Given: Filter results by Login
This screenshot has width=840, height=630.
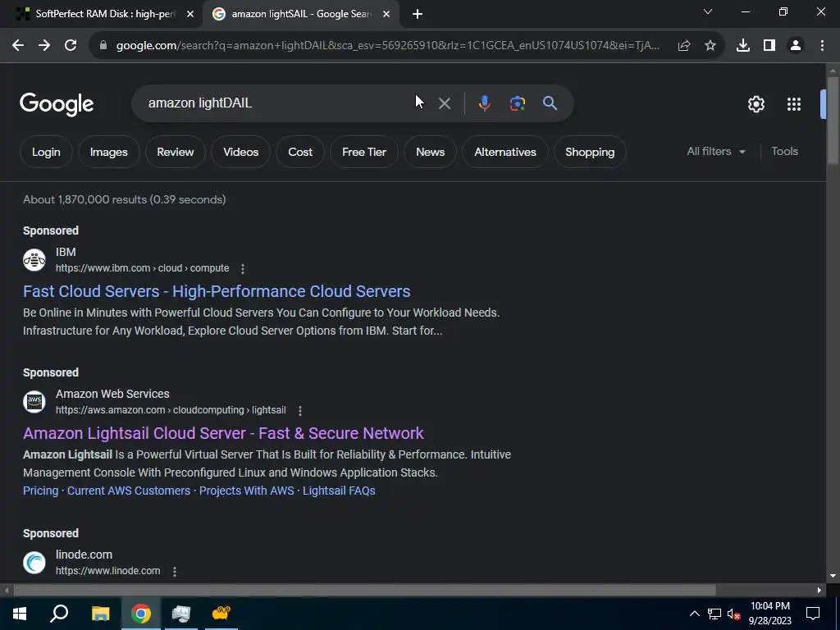Looking at the screenshot, I should click(46, 152).
